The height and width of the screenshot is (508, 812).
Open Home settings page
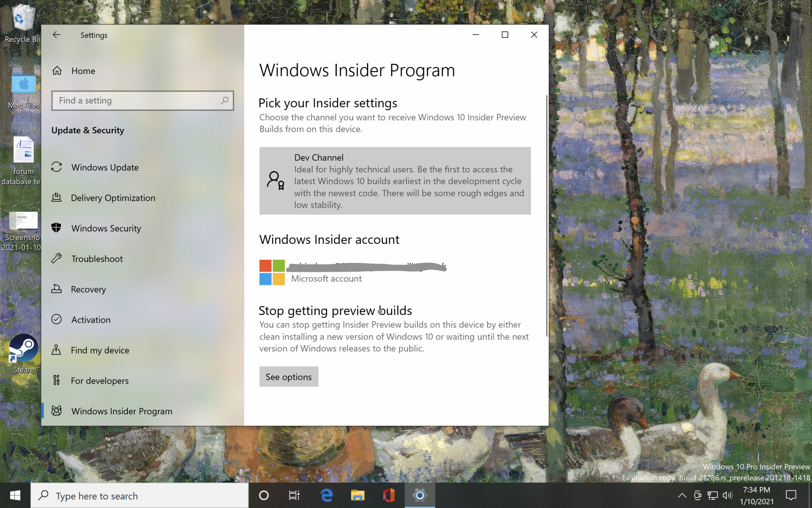pos(83,70)
